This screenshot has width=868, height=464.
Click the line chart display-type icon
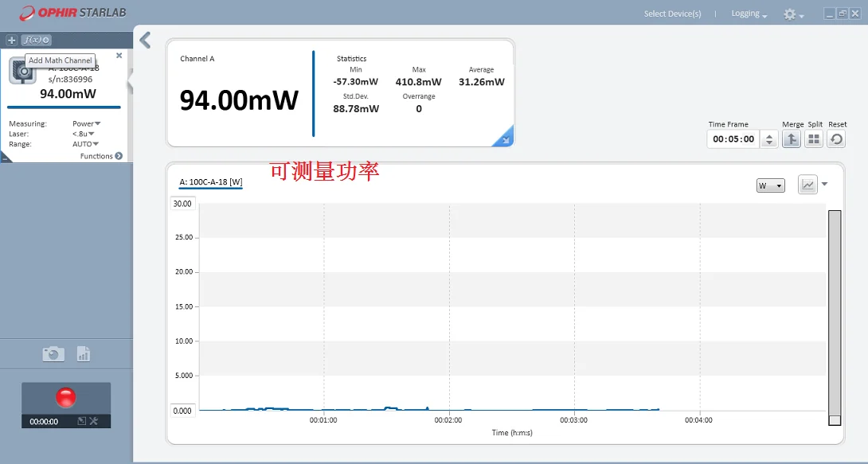click(x=807, y=184)
